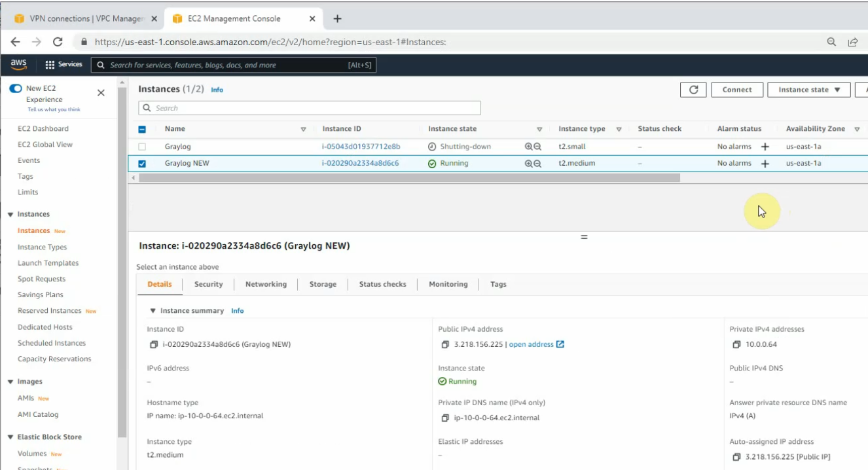Click the instances search field
Viewport: 868px width, 470px height.
(308, 107)
